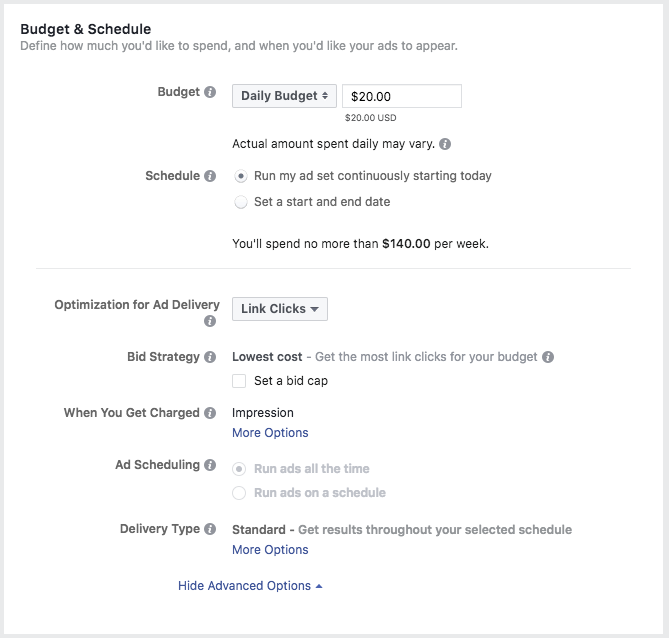
Task: Click info icon after 'link clicks for your budget'
Action: point(548,357)
